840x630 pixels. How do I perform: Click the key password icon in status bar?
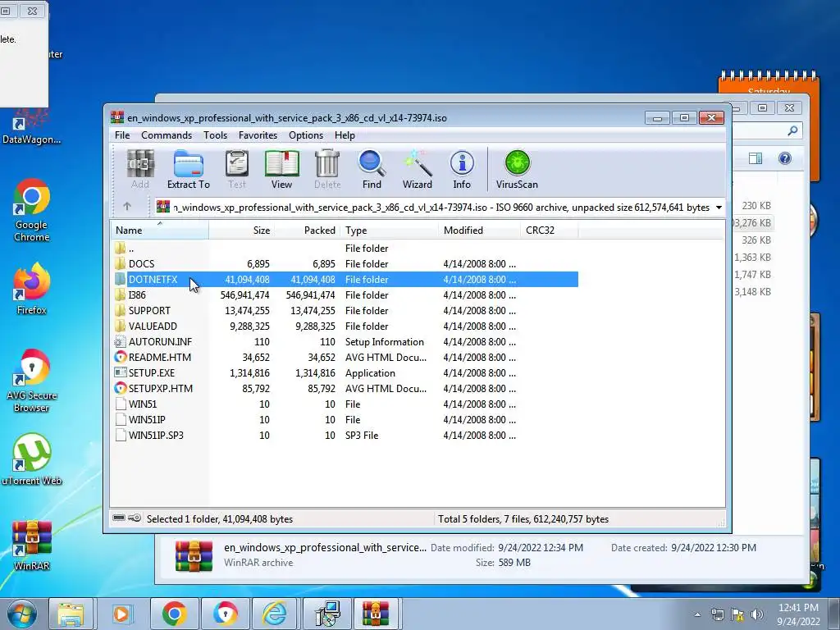tap(135, 518)
